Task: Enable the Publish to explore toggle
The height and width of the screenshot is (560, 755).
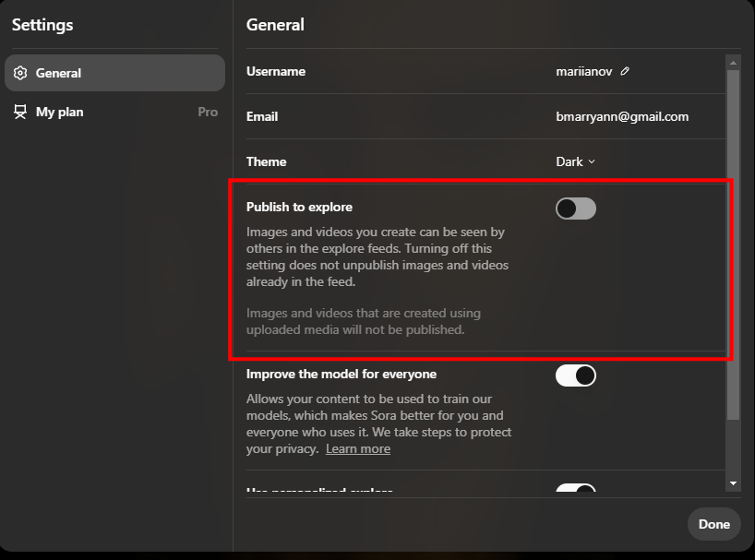Action: 576,209
